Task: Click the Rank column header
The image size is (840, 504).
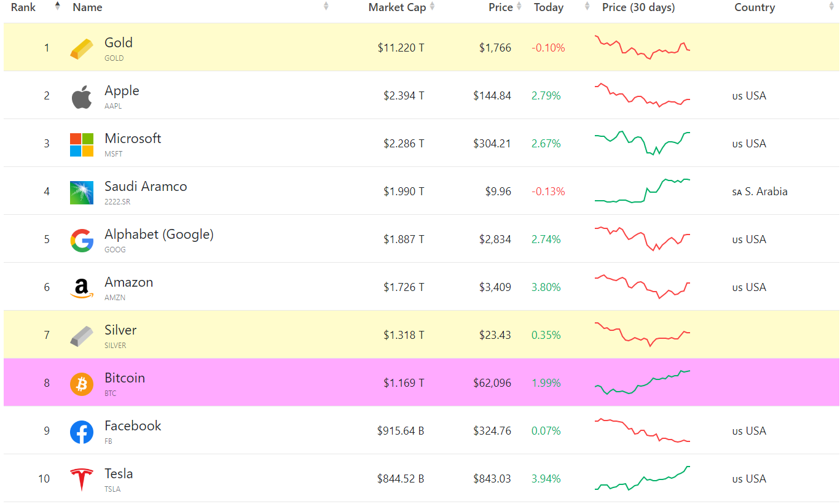Action: pyautogui.click(x=23, y=7)
